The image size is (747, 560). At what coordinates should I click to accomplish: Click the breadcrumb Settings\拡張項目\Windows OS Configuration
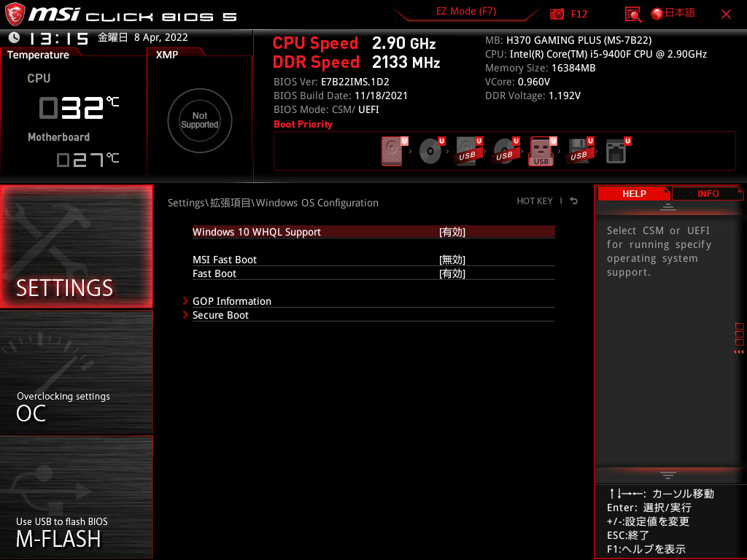point(273,203)
